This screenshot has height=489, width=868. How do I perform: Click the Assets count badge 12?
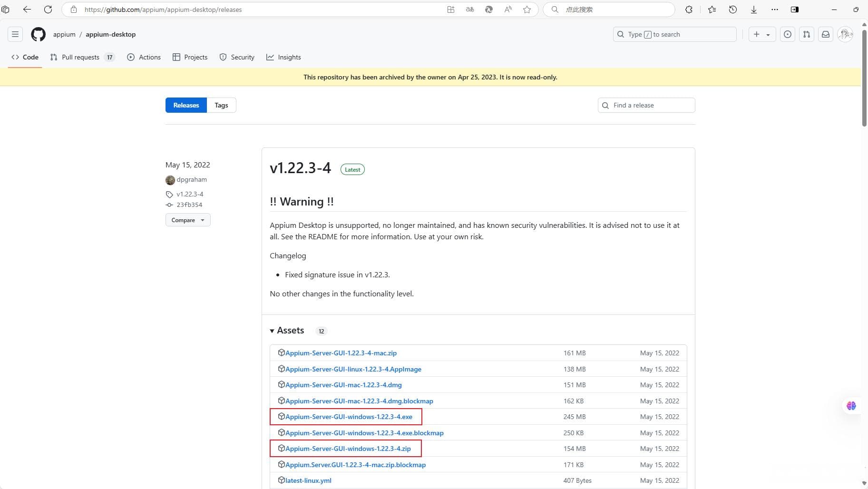[322, 331]
